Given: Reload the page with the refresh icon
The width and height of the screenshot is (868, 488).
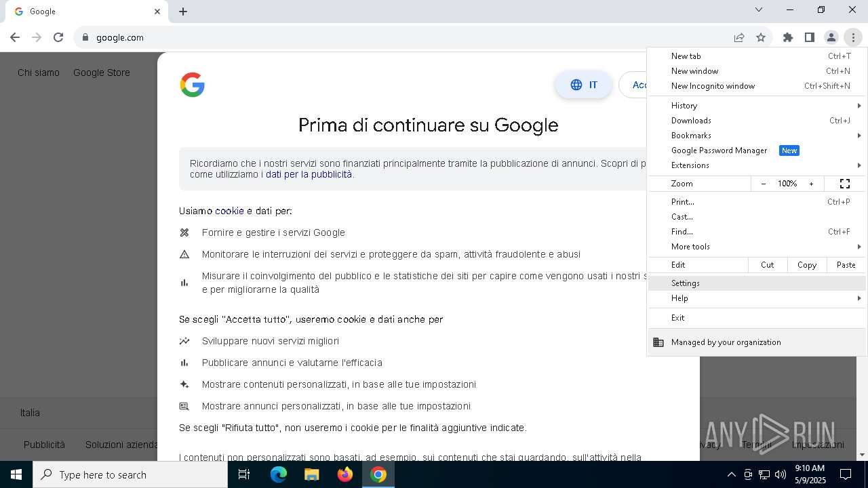Looking at the screenshot, I should (x=58, y=37).
